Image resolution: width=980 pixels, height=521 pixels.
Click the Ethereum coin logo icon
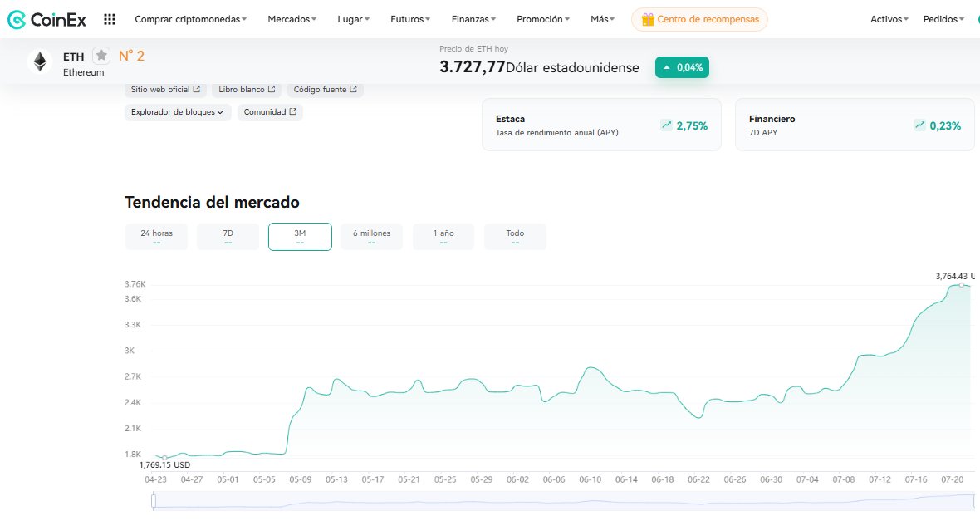[x=40, y=61]
